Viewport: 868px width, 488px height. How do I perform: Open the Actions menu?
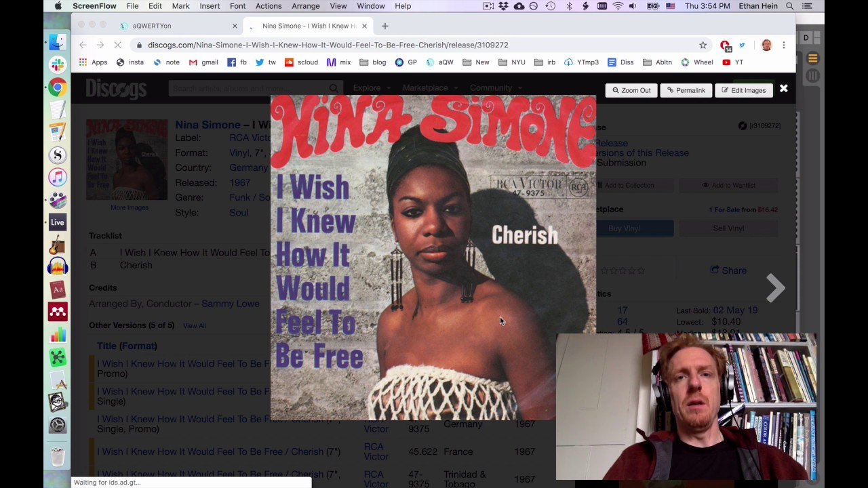tap(269, 6)
